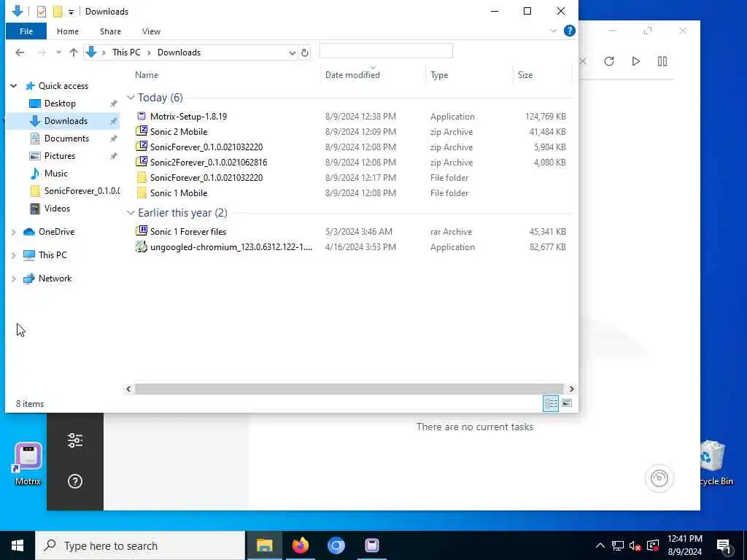Image resolution: width=747 pixels, height=560 pixels.
Task: Collapse Quick access tree
Action: (x=14, y=86)
